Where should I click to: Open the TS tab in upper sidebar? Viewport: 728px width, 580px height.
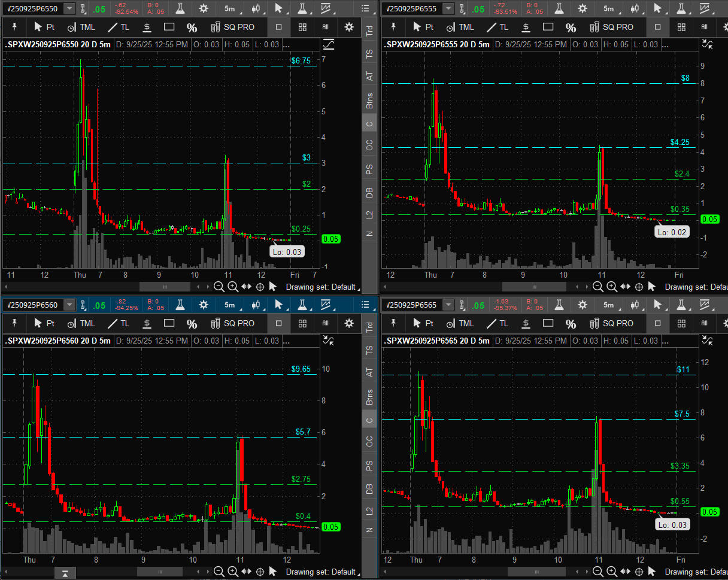(x=369, y=53)
